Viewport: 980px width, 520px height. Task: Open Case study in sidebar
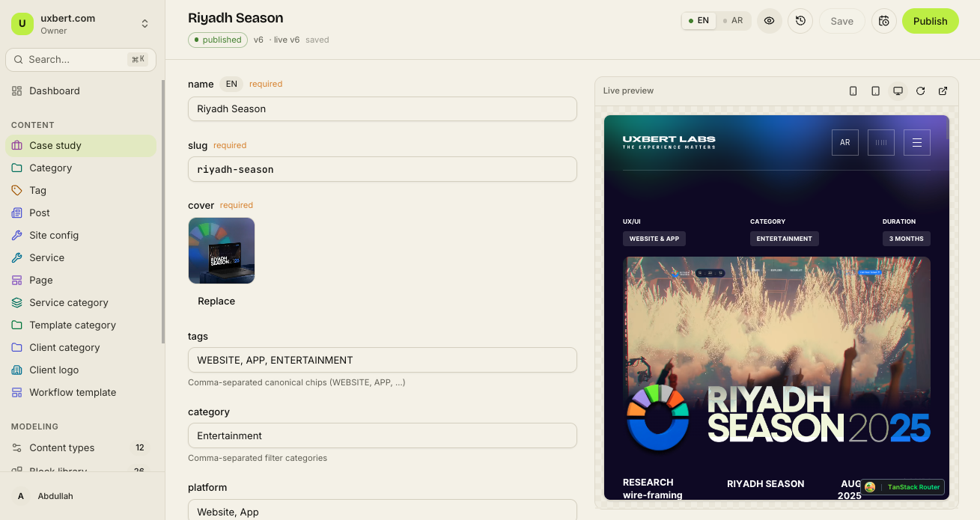(81, 145)
